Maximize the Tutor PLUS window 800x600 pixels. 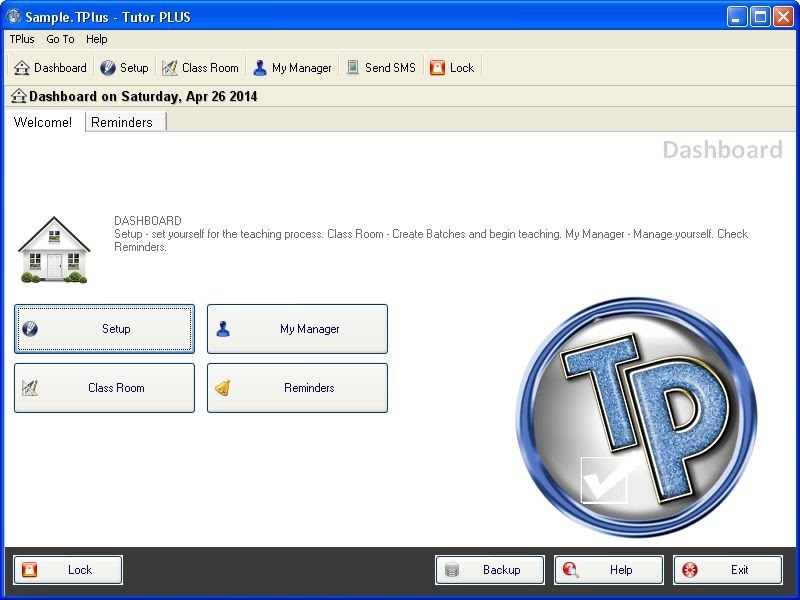(760, 17)
